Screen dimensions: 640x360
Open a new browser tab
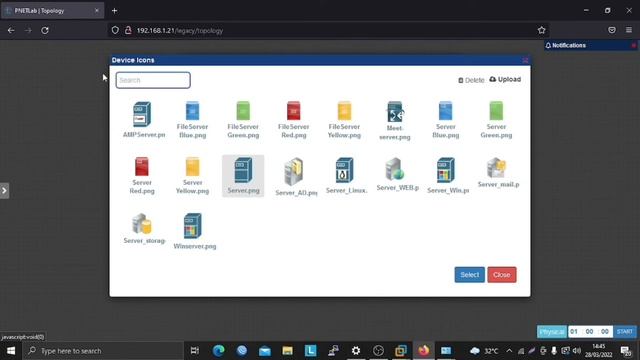115,11
